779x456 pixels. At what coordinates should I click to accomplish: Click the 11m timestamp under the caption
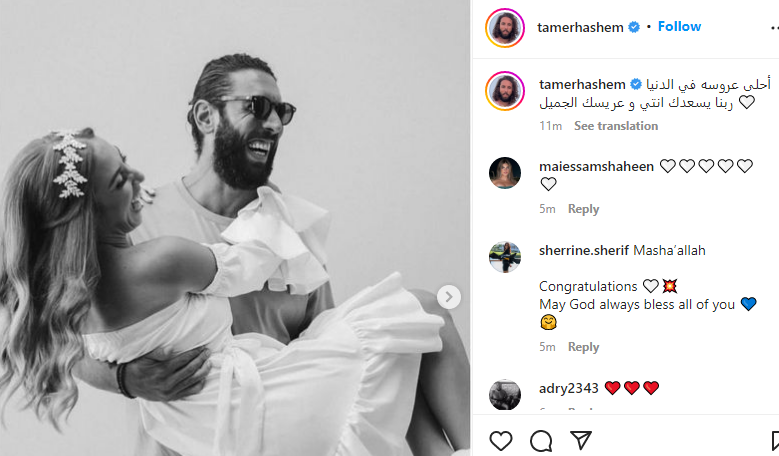[x=550, y=126]
